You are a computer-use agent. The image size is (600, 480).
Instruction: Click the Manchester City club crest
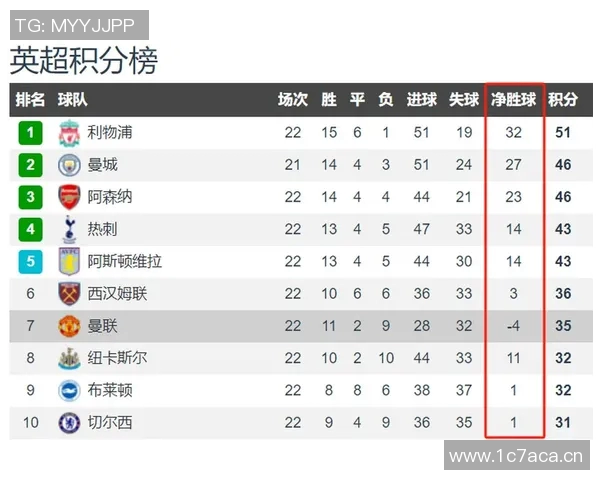pos(69,164)
